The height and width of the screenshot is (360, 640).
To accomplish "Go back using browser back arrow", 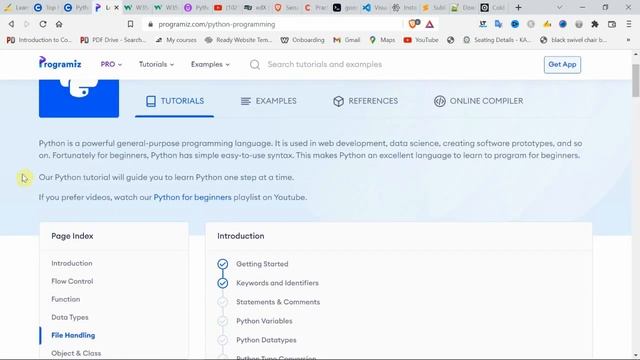I will click(x=11, y=24).
